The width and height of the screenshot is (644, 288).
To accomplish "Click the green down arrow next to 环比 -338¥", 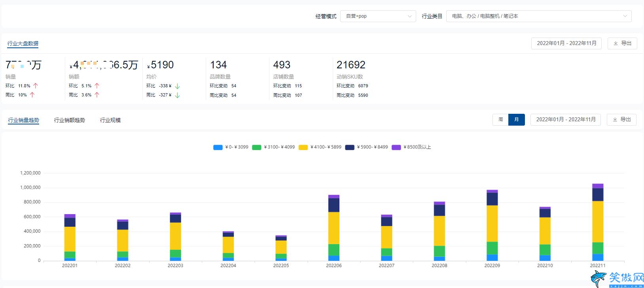I will (x=177, y=86).
